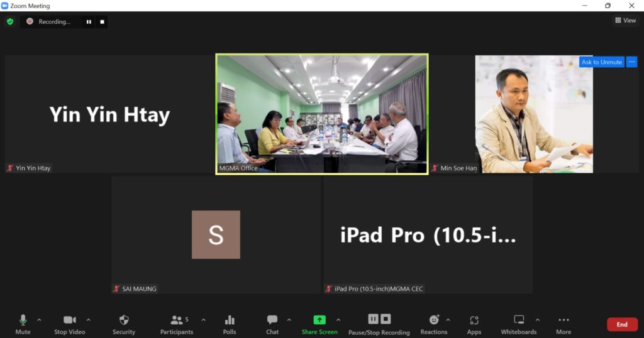Open More options menu
The height and width of the screenshot is (338, 644).
pyautogui.click(x=563, y=324)
